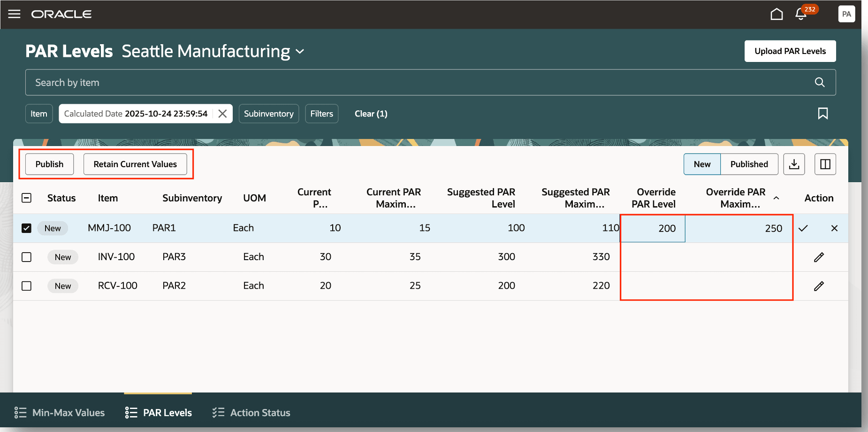The width and height of the screenshot is (868, 432).
Task: Confirm edit checkmark for MMJ-100 row
Action: (803, 228)
